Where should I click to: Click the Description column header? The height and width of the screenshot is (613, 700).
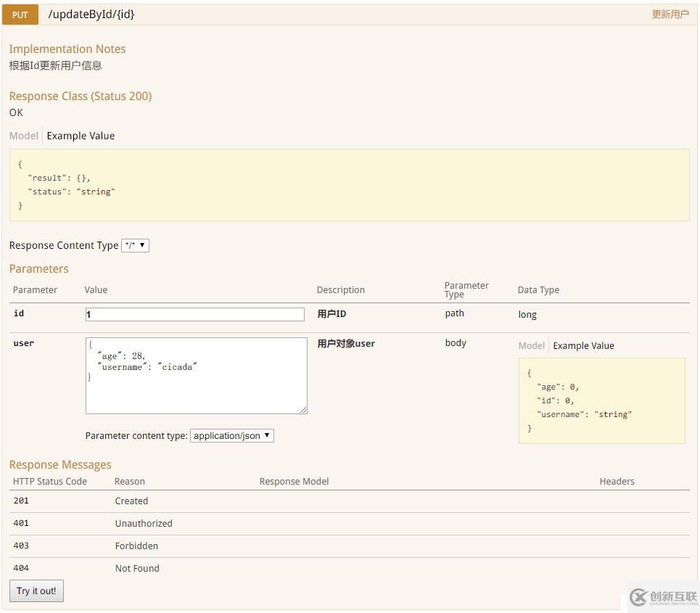(x=341, y=289)
